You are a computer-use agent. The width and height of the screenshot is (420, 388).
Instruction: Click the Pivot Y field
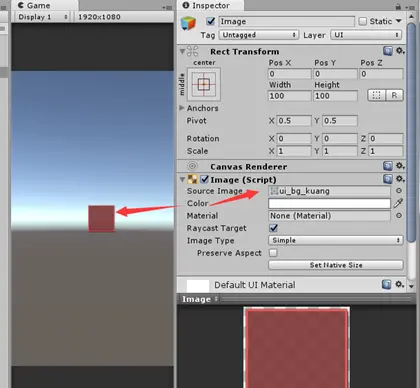(x=340, y=121)
